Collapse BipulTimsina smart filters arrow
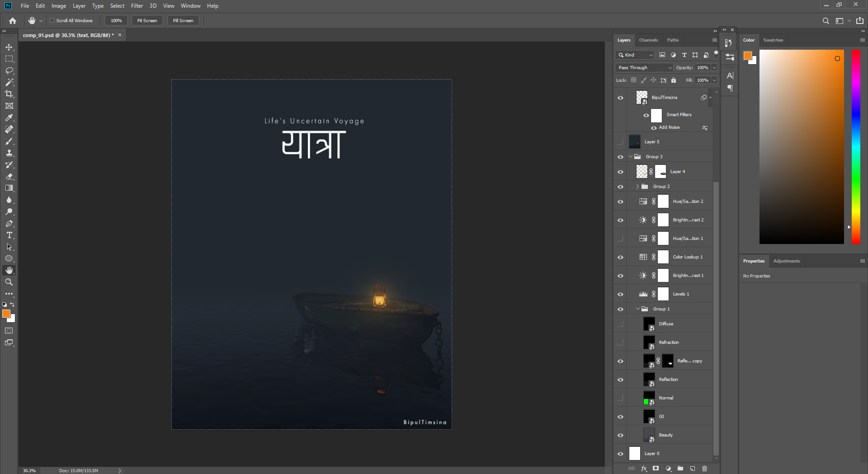Image resolution: width=868 pixels, height=474 pixels. [x=711, y=98]
